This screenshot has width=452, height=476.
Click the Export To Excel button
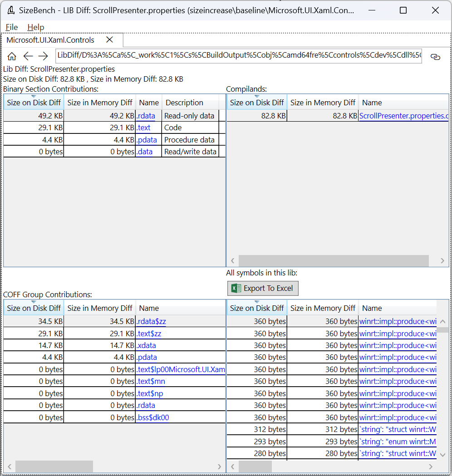263,288
